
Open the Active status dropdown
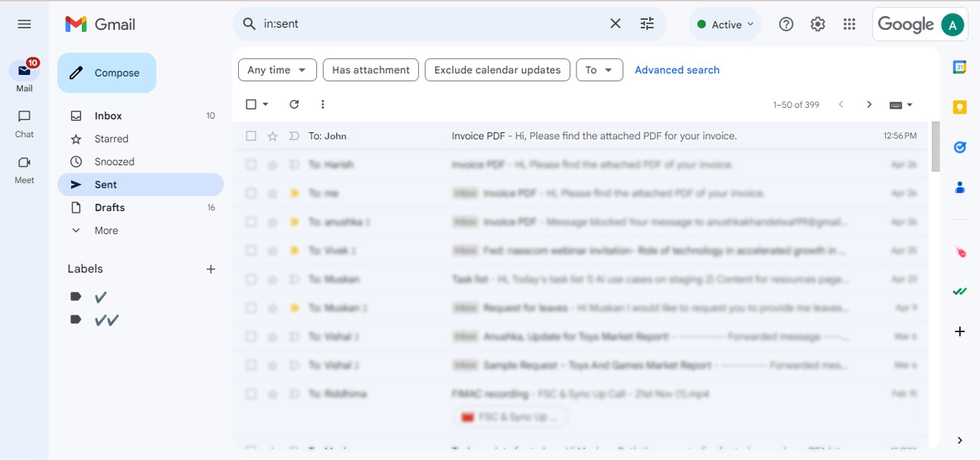pos(725,24)
